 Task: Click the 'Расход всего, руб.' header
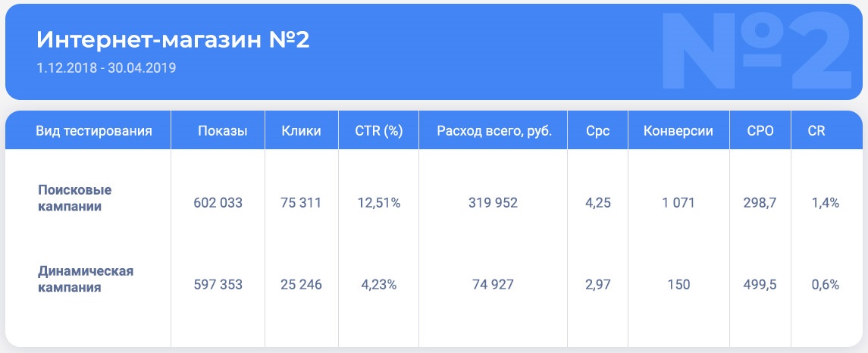click(x=494, y=130)
